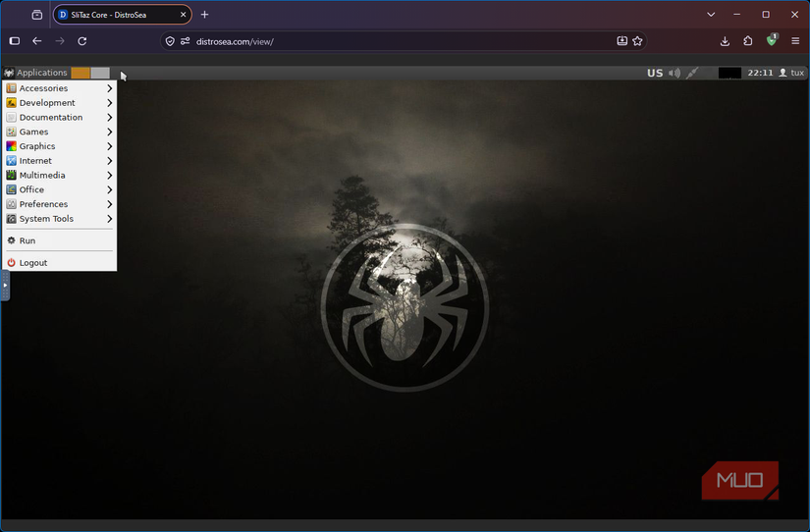The height and width of the screenshot is (532, 810).
Task: Open a new browser tab
Action: [204, 15]
